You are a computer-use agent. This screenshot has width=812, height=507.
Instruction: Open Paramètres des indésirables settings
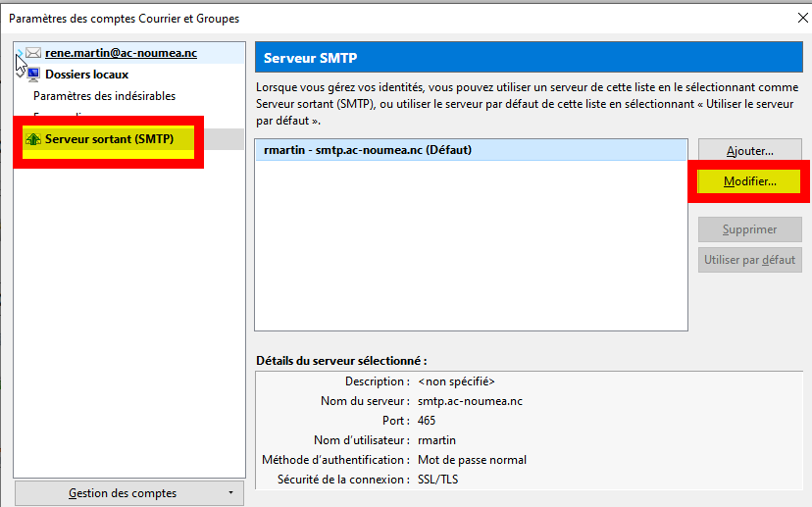tap(104, 96)
